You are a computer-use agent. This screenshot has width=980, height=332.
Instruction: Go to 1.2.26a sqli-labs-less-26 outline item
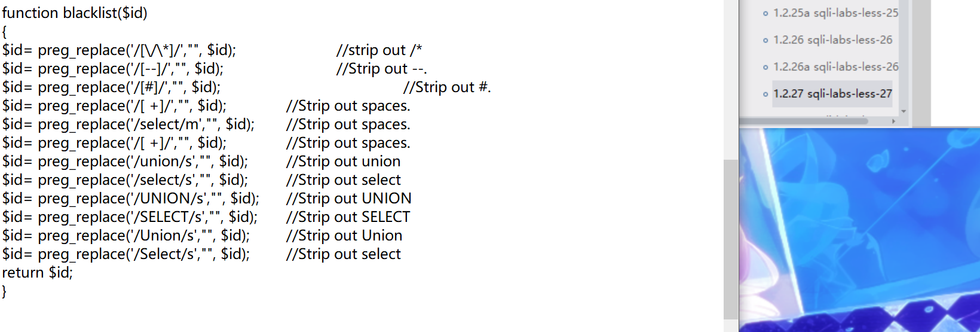click(835, 67)
